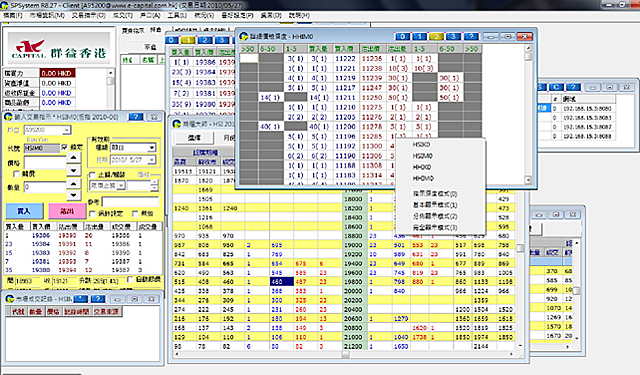The height and width of the screenshot is (375, 640).
Task: Click the ? help icon in the order entry window
Action: pos(136,117)
